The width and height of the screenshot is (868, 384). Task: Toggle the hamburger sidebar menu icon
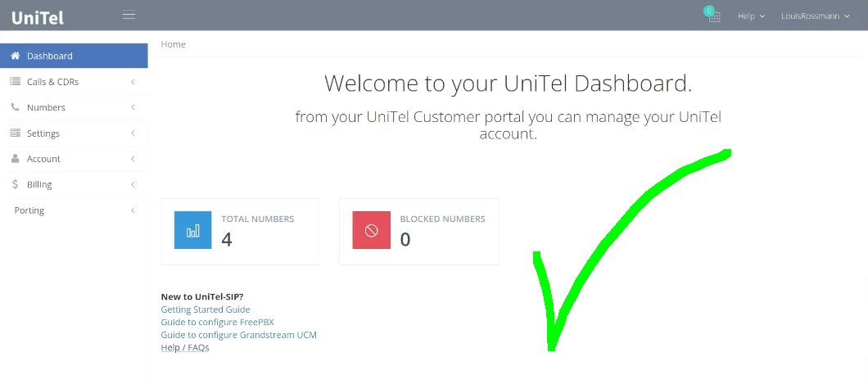pyautogui.click(x=129, y=15)
